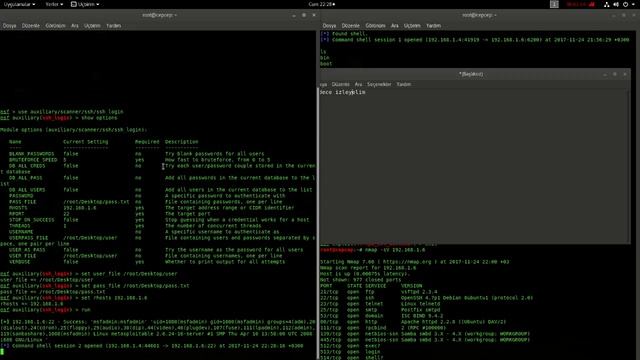This screenshot has width=640, height=360.
Task: Open Ara menu in the right terminal
Action: click(395, 25)
